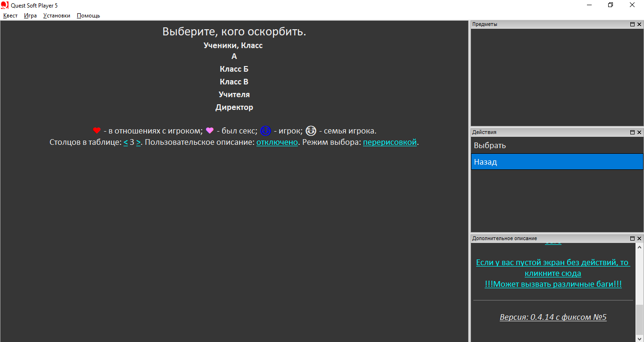Select the Назад action
The height and width of the screenshot is (342, 644).
557,162
